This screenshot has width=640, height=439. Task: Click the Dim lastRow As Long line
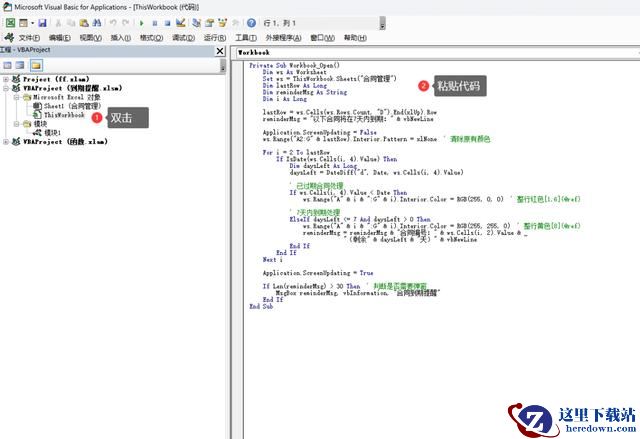click(x=295, y=85)
